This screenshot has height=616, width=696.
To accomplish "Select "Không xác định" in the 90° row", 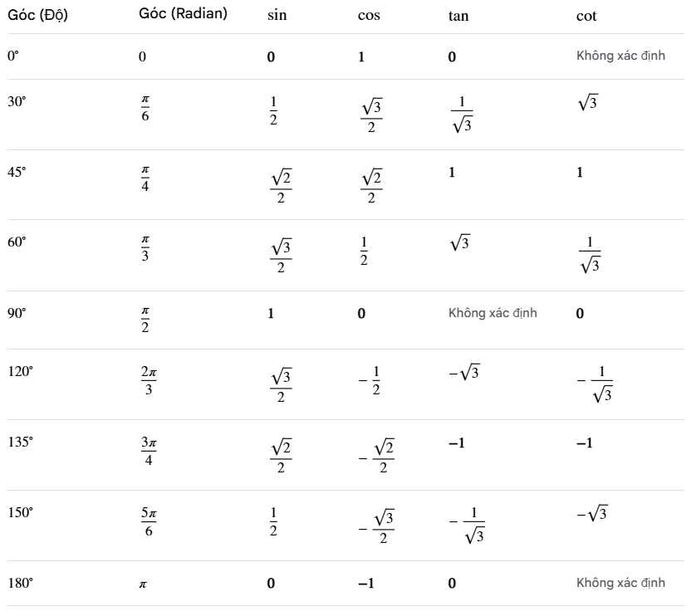I will tap(493, 314).
